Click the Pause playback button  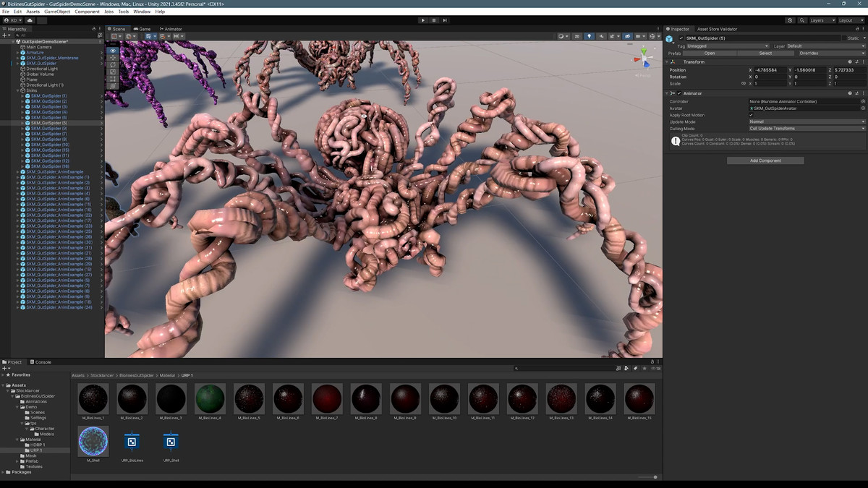coord(434,20)
